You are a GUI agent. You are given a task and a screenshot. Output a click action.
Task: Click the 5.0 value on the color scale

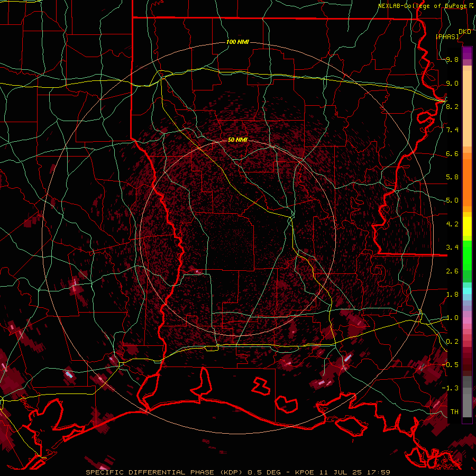(x=452, y=200)
